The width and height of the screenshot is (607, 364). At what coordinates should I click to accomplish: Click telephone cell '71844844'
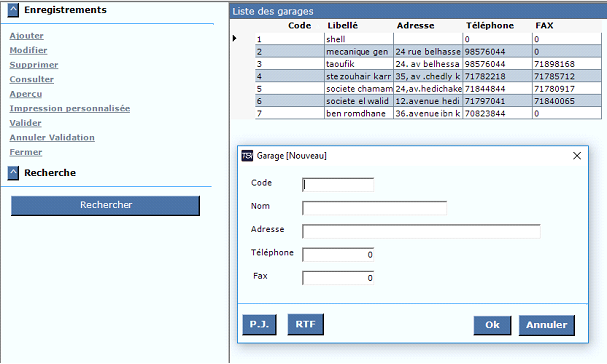(x=497, y=89)
